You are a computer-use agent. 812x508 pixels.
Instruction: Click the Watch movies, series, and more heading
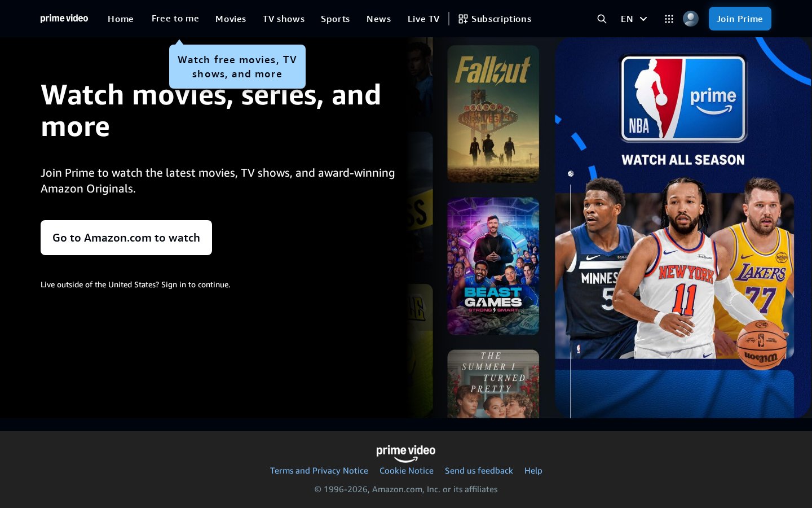coord(211,111)
